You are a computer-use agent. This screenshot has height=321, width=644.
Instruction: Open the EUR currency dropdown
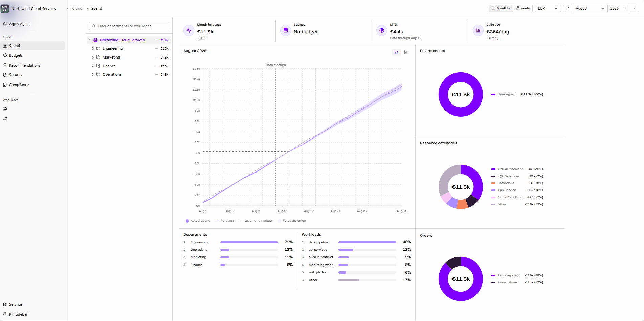pos(548,8)
